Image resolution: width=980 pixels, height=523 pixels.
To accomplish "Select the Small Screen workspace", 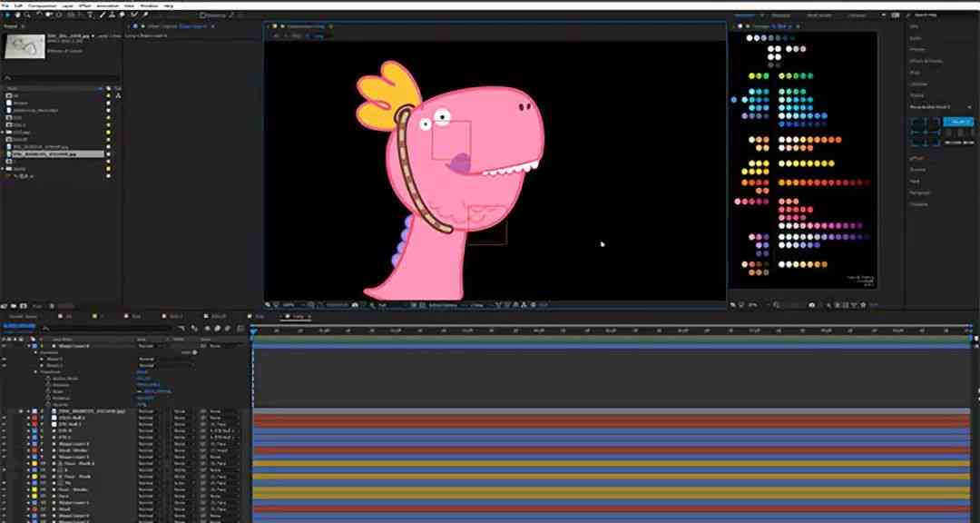I will (819, 15).
